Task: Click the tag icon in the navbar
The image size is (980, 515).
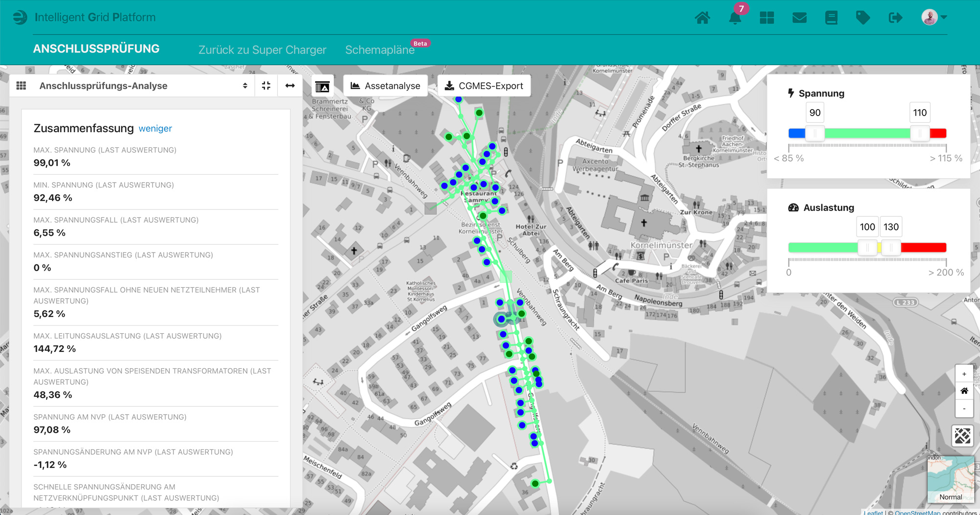Action: 863,17
